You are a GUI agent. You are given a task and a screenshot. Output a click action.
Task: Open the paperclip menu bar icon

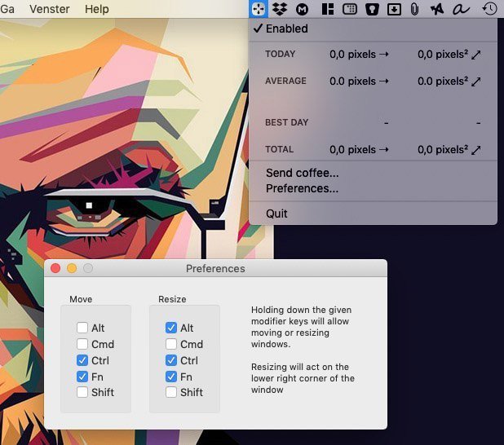[414, 9]
